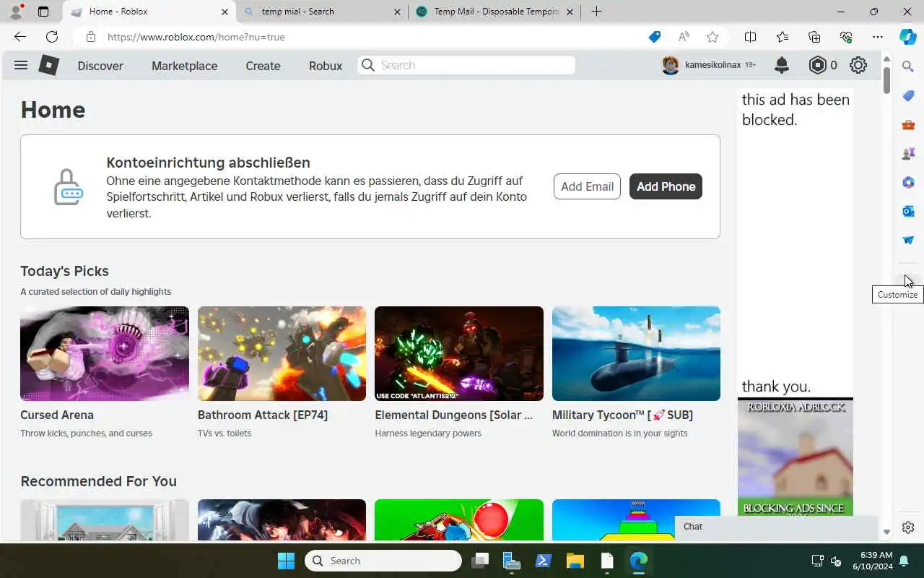Open the Edge sidebar Tools briefcase

[x=908, y=125]
